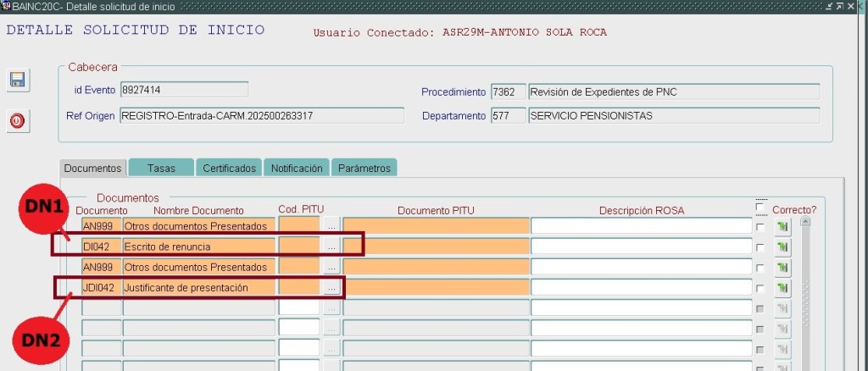Select the Parámetros tab
868x371 pixels.
[364, 168]
